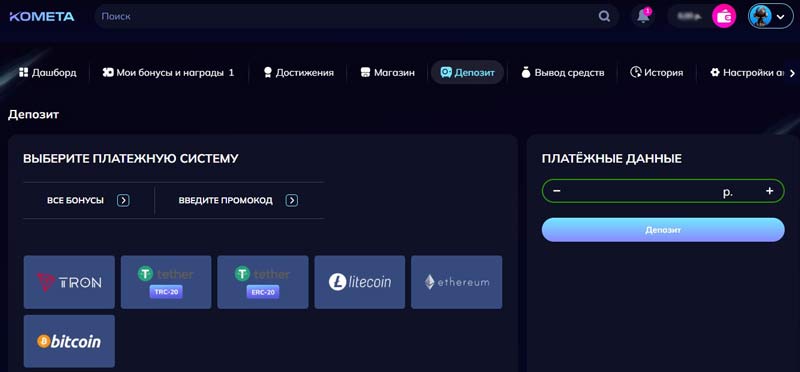Focus the Поиск search field
This screenshot has width=800, height=372.
[356, 16]
